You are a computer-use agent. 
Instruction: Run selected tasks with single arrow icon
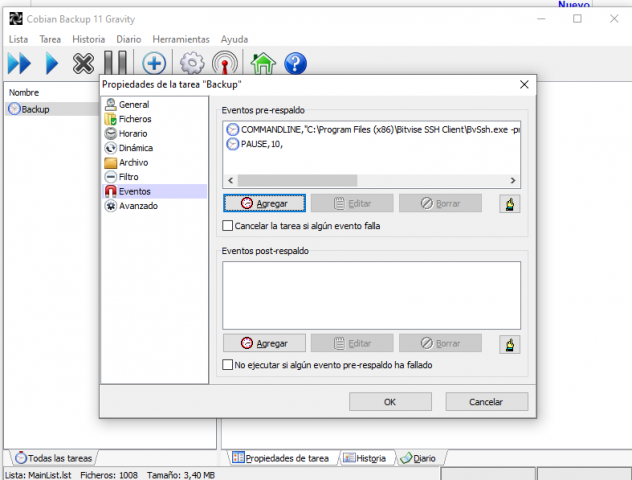52,63
